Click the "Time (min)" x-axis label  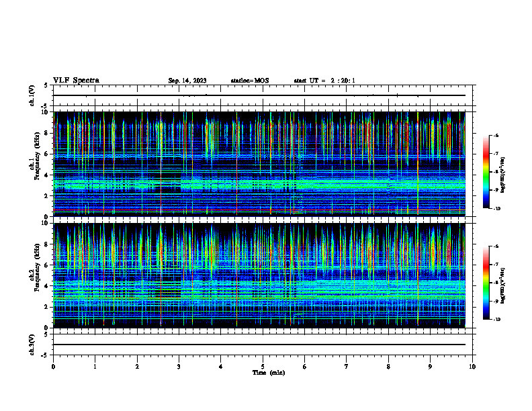(x=269, y=373)
